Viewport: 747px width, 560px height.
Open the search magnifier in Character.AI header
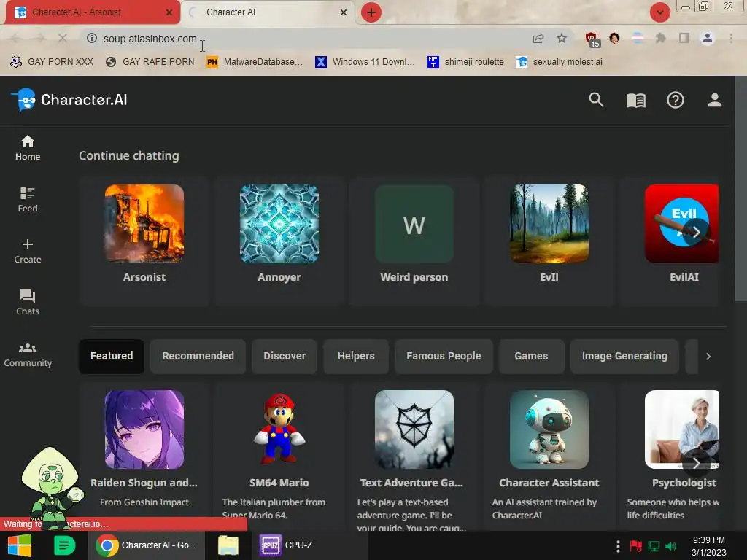pyautogui.click(x=596, y=100)
